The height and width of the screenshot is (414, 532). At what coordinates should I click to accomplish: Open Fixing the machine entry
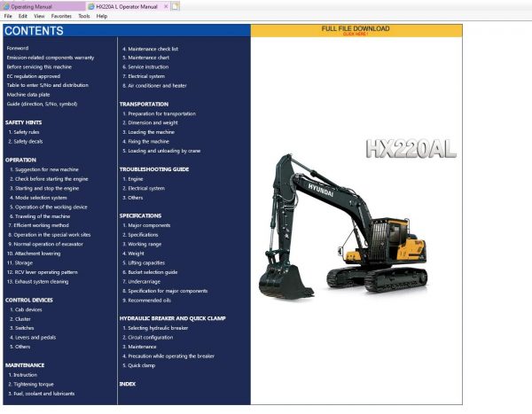(x=146, y=142)
